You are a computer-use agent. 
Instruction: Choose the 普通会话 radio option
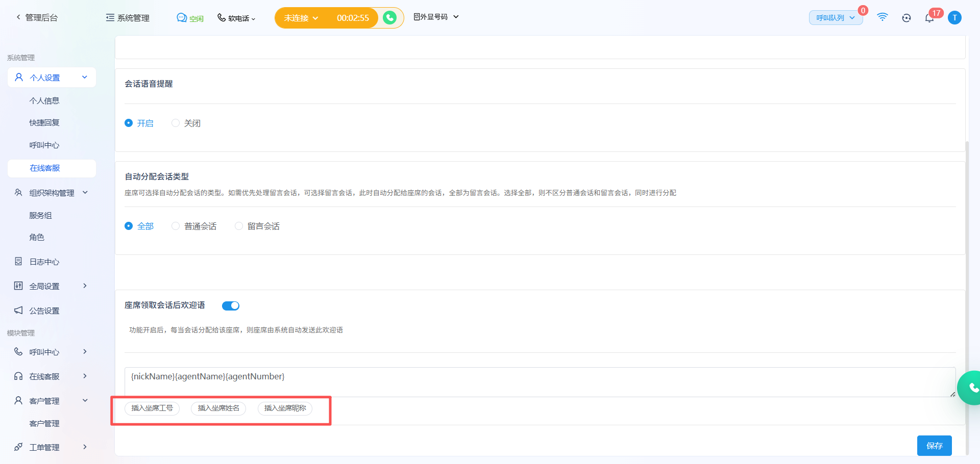pos(176,226)
